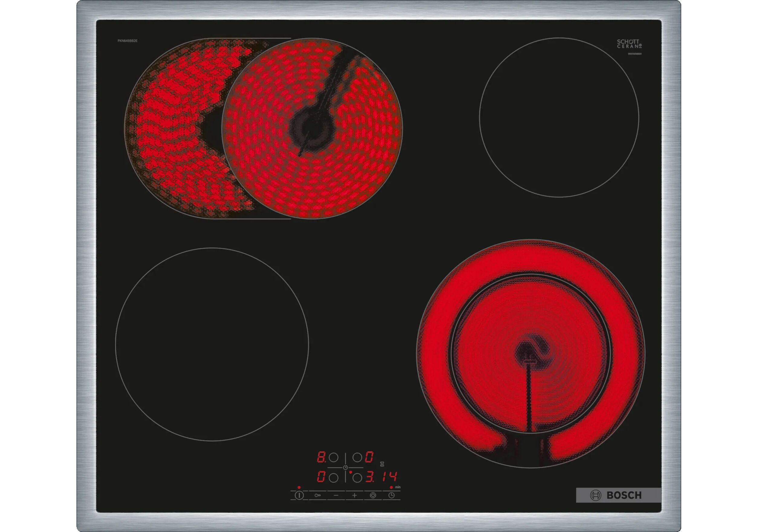This screenshot has height=532, width=758.
Task: Tap the hourglass timer indicator icon
Action: 382,464
